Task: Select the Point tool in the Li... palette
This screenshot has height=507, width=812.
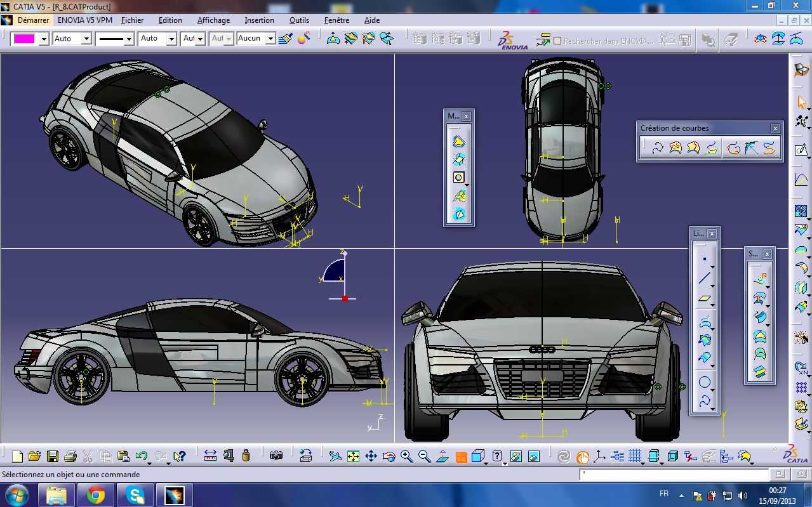Action: [704, 259]
